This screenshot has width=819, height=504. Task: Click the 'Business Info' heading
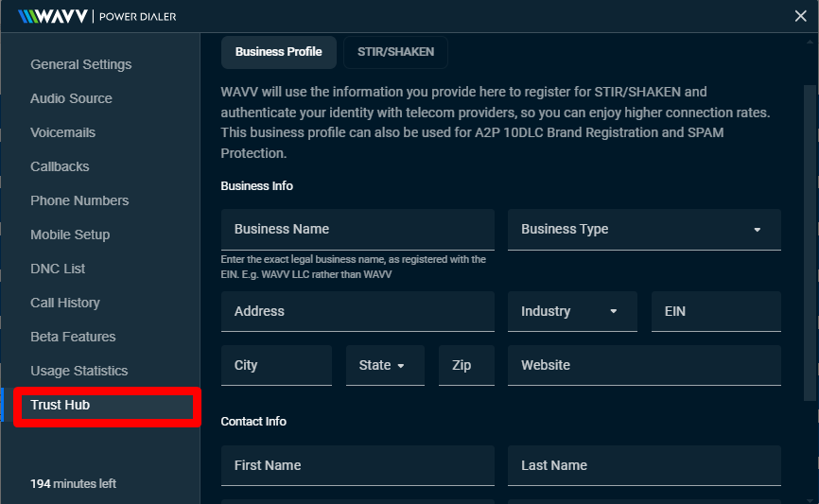256,186
